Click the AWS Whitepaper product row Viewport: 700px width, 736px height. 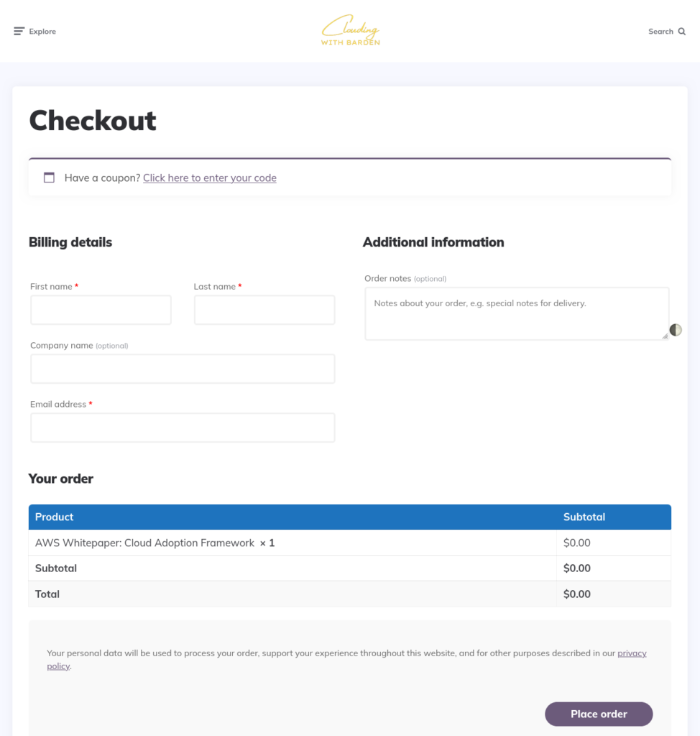[350, 543]
